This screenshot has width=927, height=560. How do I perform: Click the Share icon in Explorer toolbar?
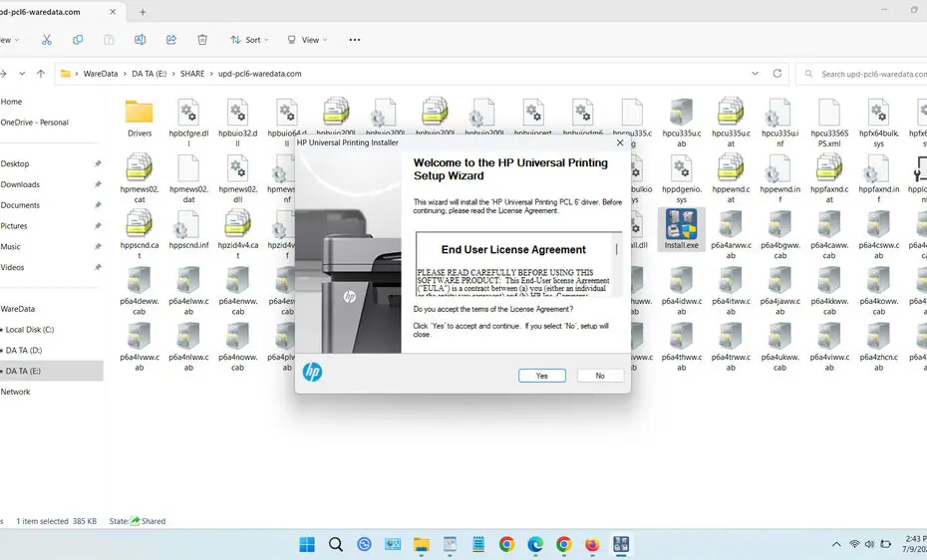pos(171,40)
